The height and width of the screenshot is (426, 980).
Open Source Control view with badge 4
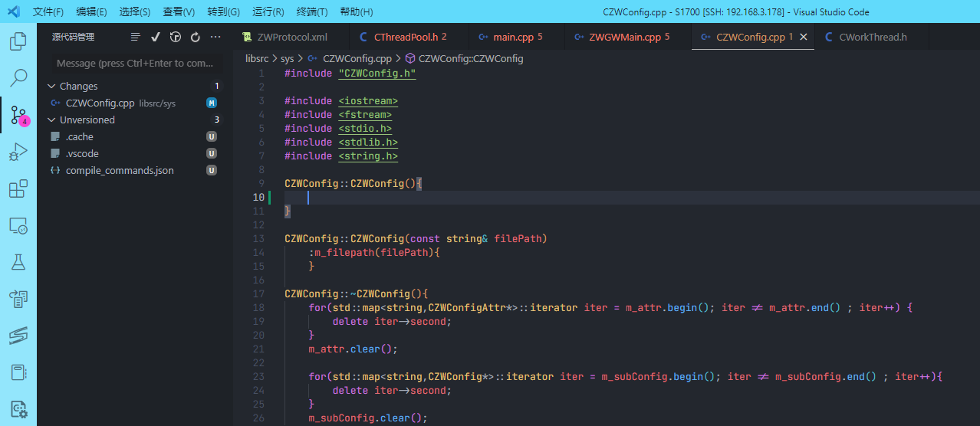(x=18, y=116)
